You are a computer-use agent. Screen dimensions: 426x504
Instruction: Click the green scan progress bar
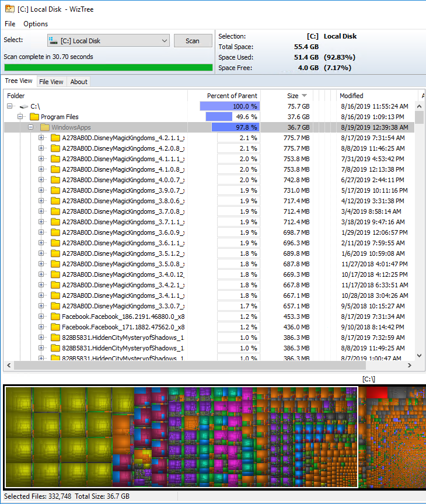coord(109,68)
